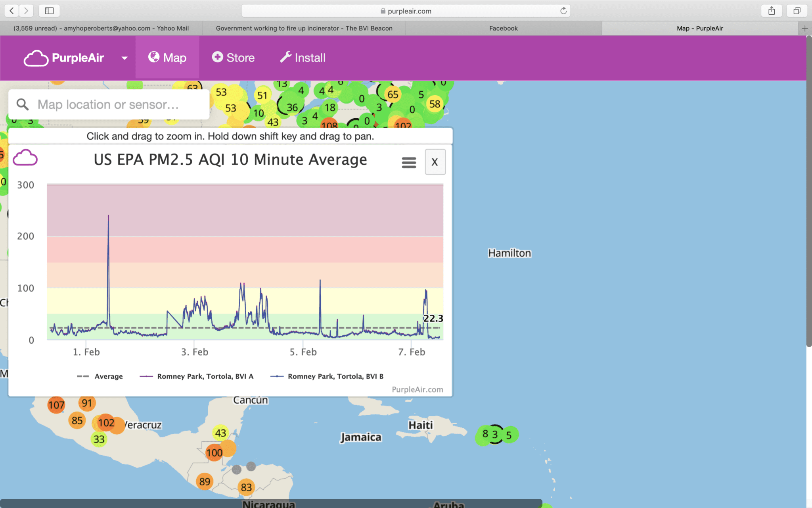Image resolution: width=812 pixels, height=508 pixels.
Task: Click the Haiti map label
Action: (421, 425)
